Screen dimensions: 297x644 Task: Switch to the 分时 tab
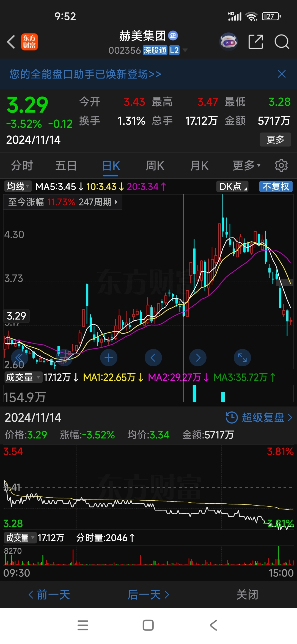pyautogui.click(x=22, y=166)
